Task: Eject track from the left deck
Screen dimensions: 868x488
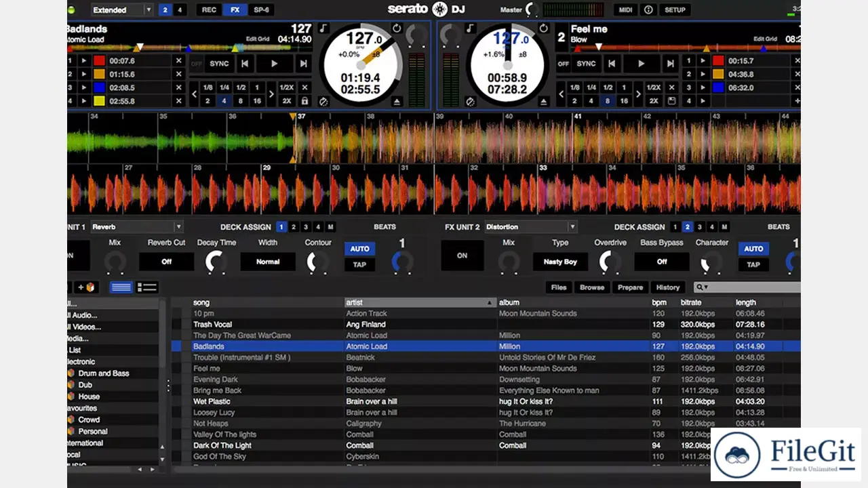Action: [x=397, y=101]
